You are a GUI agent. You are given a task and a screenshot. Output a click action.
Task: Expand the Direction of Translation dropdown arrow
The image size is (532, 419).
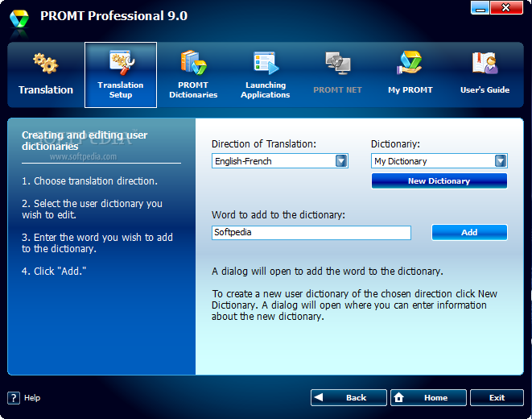coord(341,161)
